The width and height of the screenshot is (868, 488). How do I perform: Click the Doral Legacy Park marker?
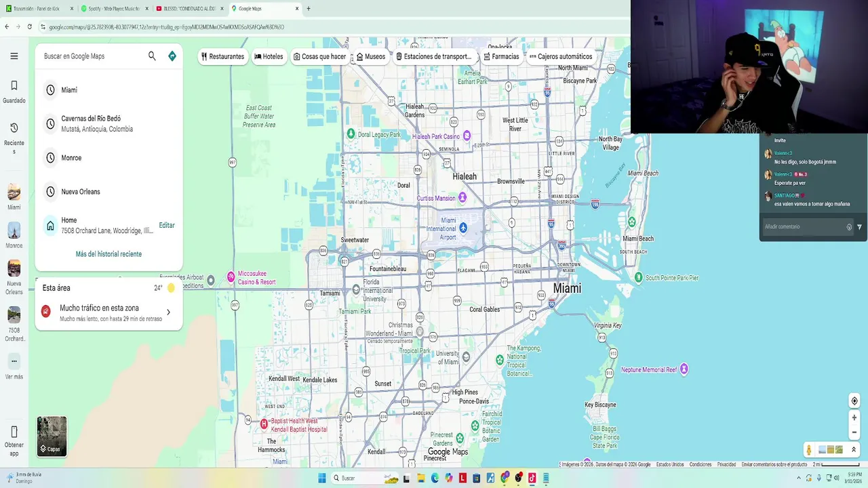[x=351, y=134]
